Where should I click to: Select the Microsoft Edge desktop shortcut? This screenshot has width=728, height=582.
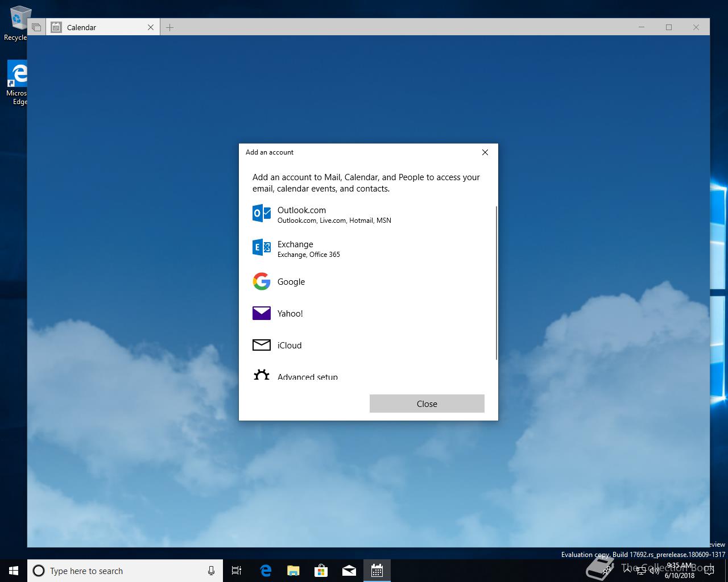click(17, 83)
